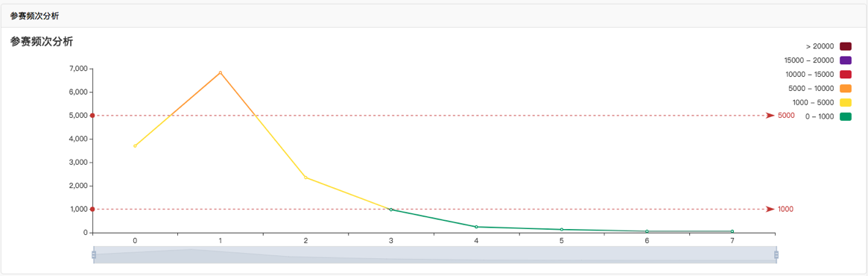Click the left handle of the zoom slider
Screen dimensions: 868x276
pyautogui.click(x=94, y=254)
